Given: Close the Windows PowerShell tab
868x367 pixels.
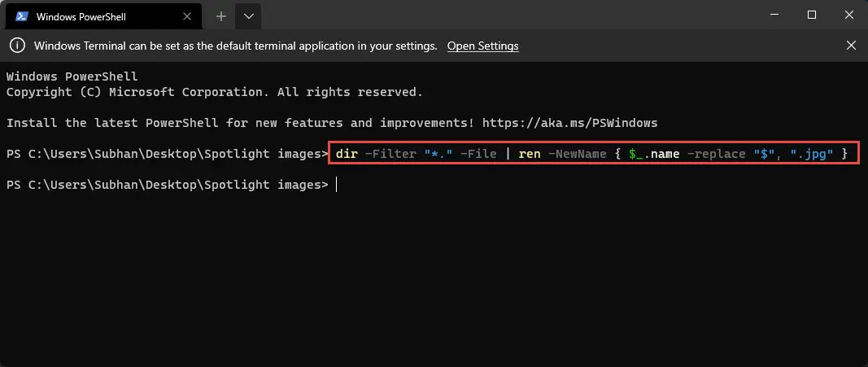Looking at the screenshot, I should pos(187,16).
